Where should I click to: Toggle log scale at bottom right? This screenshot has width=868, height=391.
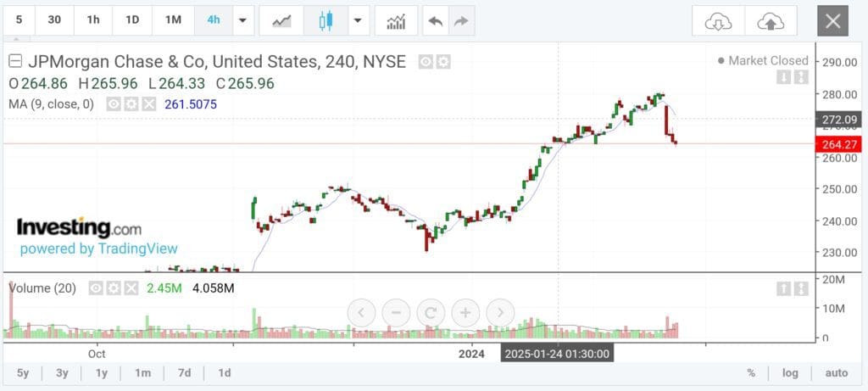tap(790, 373)
